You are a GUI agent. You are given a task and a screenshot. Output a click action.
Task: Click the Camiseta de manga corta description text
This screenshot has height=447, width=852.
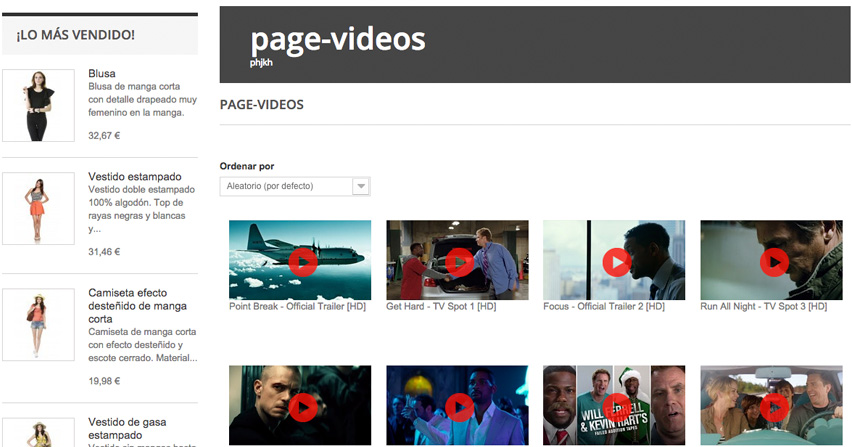142,345
